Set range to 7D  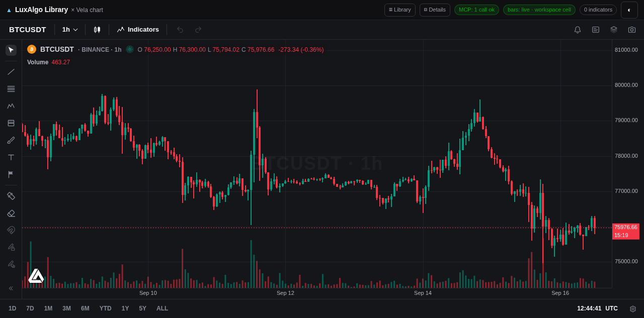[30, 308]
